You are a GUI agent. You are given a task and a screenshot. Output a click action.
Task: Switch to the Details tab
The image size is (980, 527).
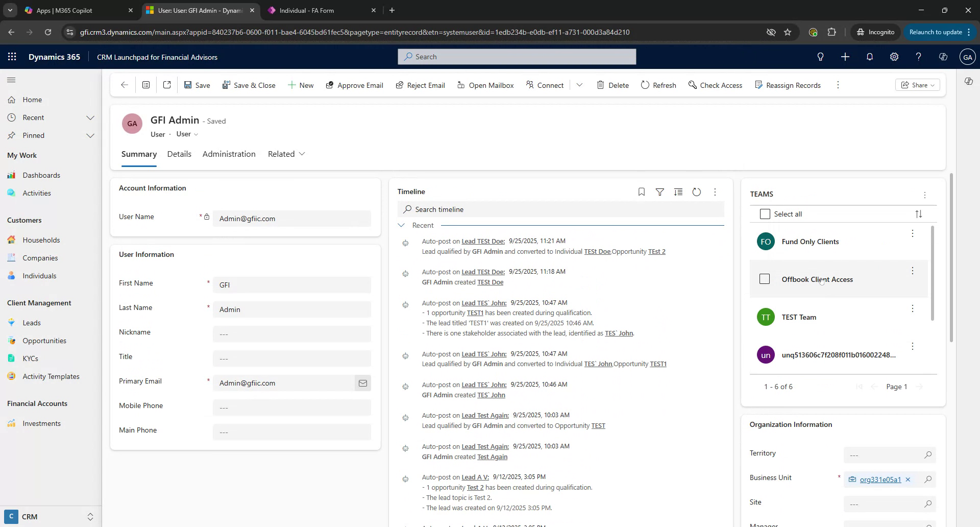179,154
